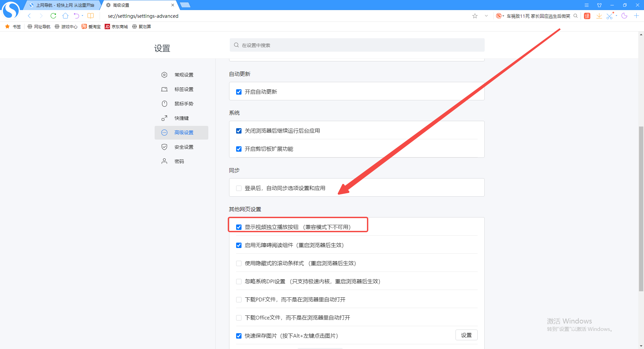Viewport: 644px width, 349px height.
Task: Open the 爱淘宝 bookmark
Action: [x=91, y=27]
